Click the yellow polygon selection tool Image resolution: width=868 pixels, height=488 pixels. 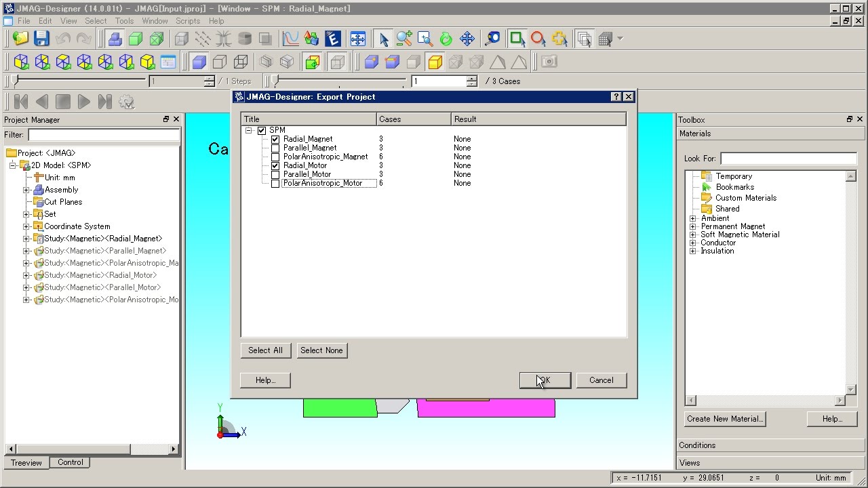[x=559, y=39]
